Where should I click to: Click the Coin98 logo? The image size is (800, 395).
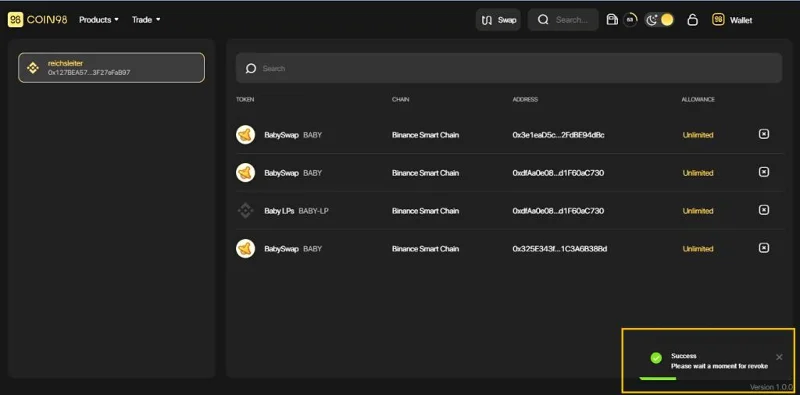tap(37, 19)
